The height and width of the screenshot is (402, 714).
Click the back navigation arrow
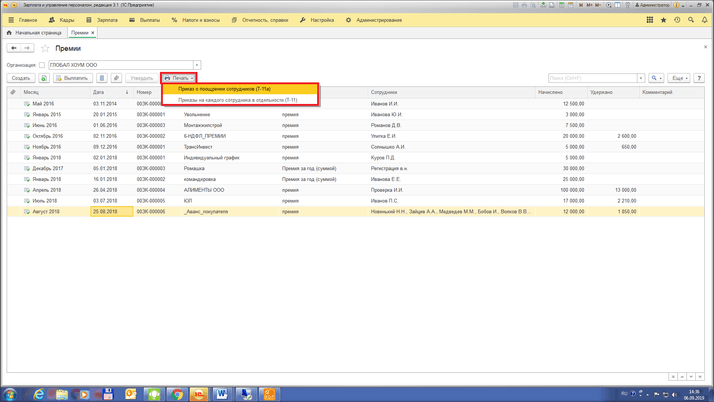point(14,48)
